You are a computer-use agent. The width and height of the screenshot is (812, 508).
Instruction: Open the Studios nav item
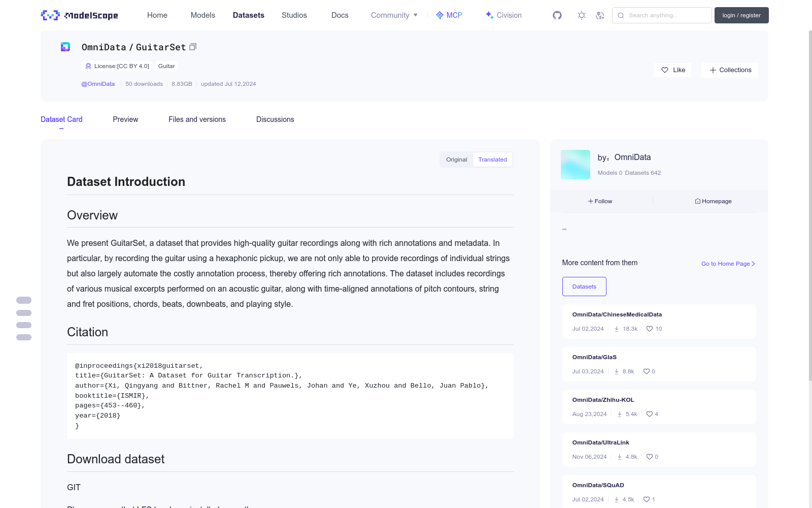[294, 15]
